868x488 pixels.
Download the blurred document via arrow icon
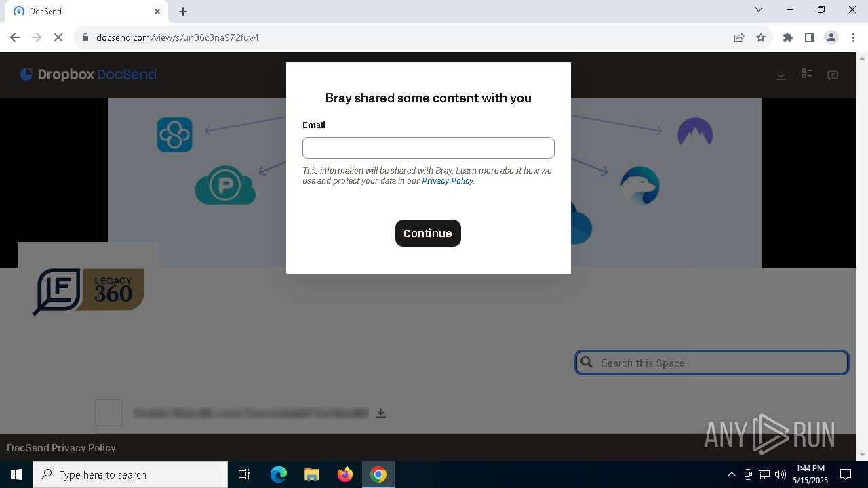click(381, 413)
